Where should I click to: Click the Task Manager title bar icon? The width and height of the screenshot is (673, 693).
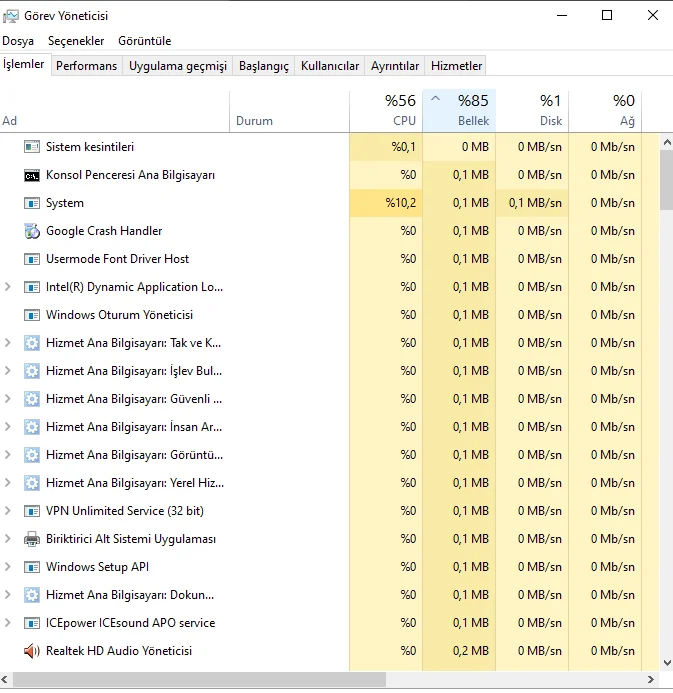click(x=11, y=16)
